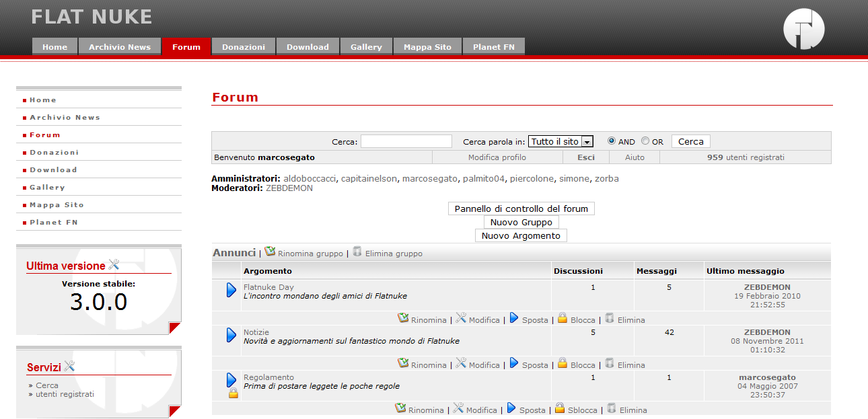Click the Elimina gruppo icon next to Annunci
Image resolution: width=868 pixels, height=419 pixels.
coord(357,253)
